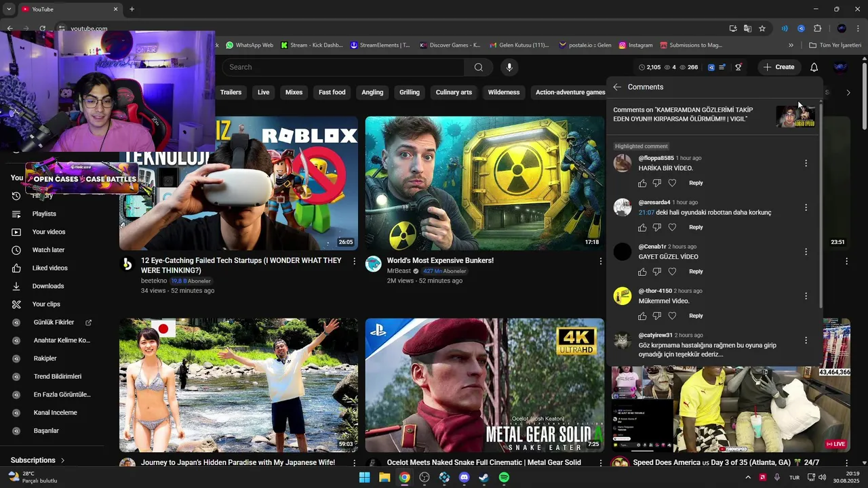Select the Angling filter chip
The image size is (868, 488).
tap(372, 92)
